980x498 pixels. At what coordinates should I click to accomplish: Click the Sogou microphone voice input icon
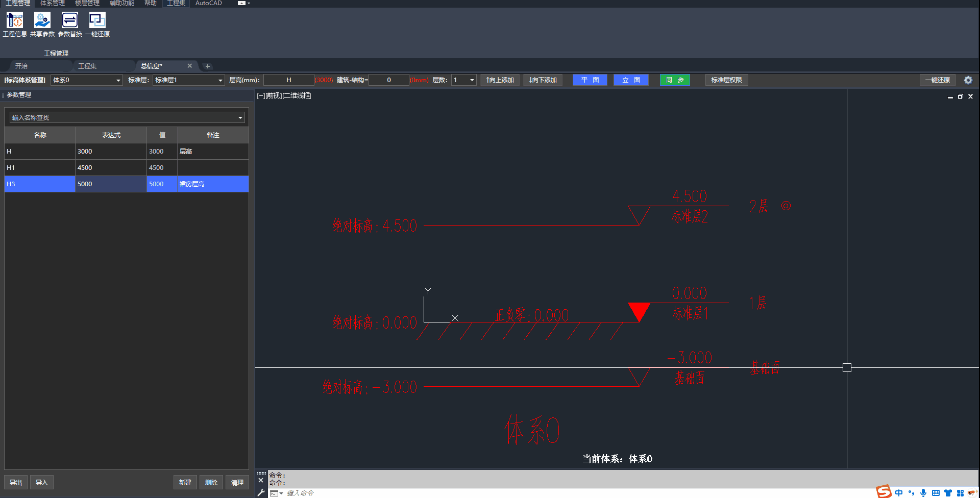pos(923,493)
